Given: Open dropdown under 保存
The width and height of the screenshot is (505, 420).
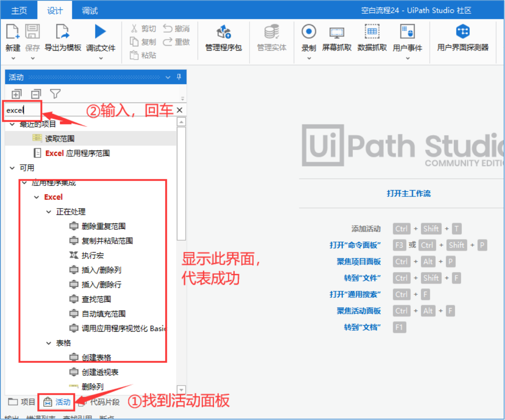Looking at the screenshot, I should (x=33, y=58).
